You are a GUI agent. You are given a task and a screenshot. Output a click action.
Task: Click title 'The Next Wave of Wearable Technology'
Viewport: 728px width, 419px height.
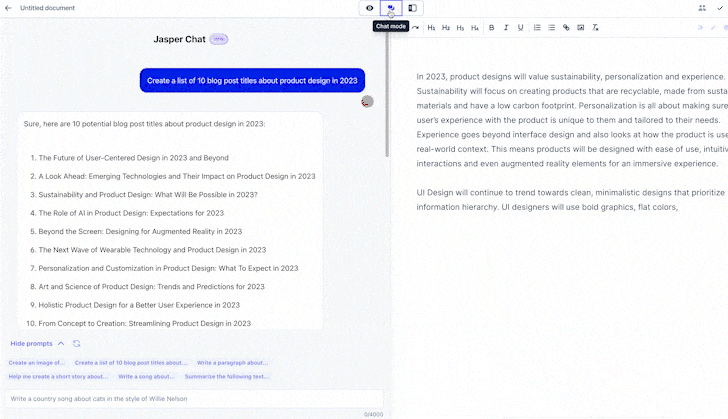click(152, 250)
